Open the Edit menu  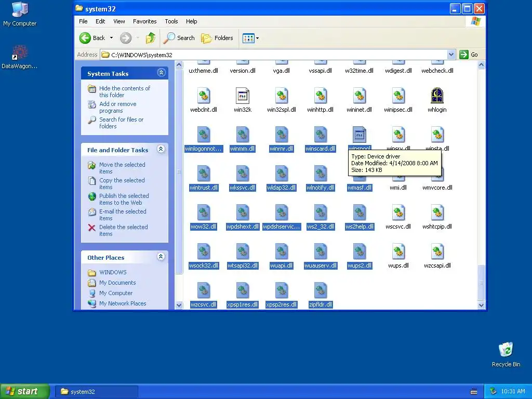pos(100,21)
